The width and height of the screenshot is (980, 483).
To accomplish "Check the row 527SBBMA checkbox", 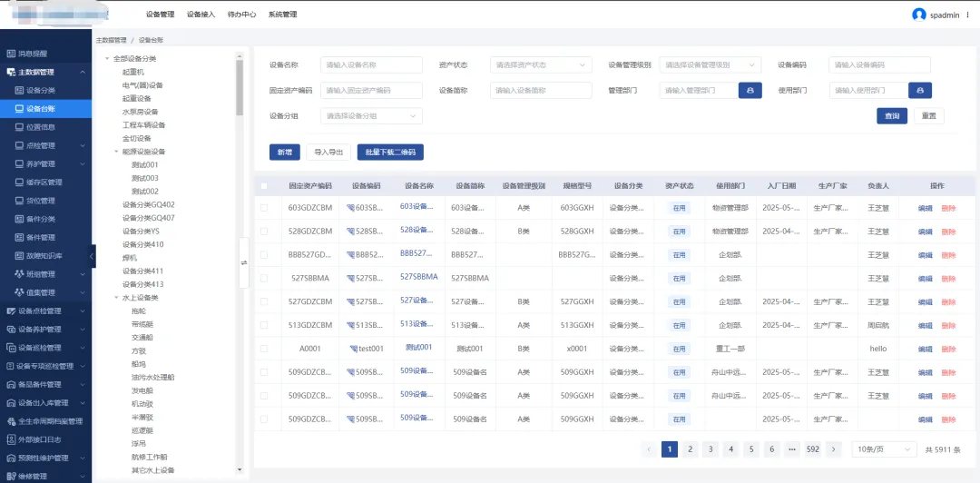I will [264, 279].
